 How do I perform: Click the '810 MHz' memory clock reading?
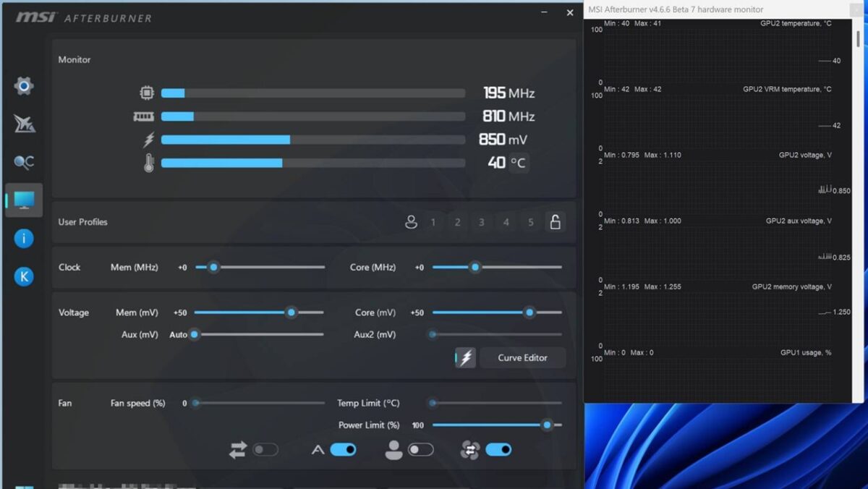509,116
